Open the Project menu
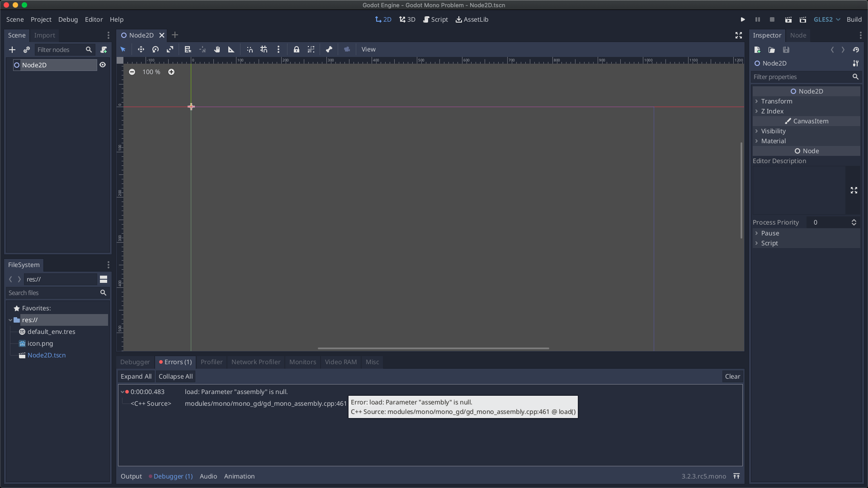Viewport: 868px width, 488px height. (x=41, y=19)
